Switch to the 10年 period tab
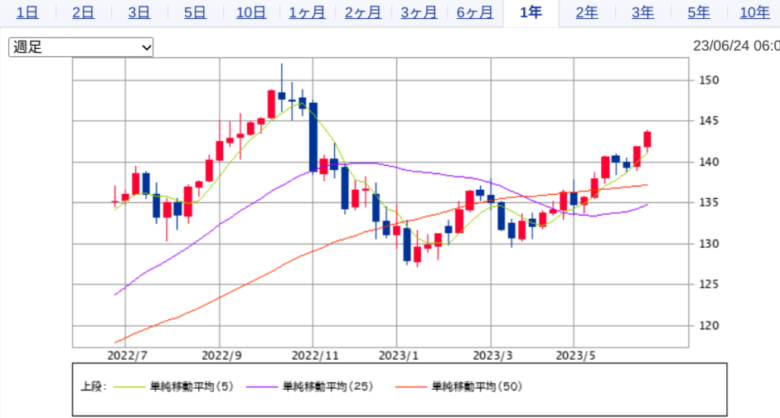 click(755, 12)
